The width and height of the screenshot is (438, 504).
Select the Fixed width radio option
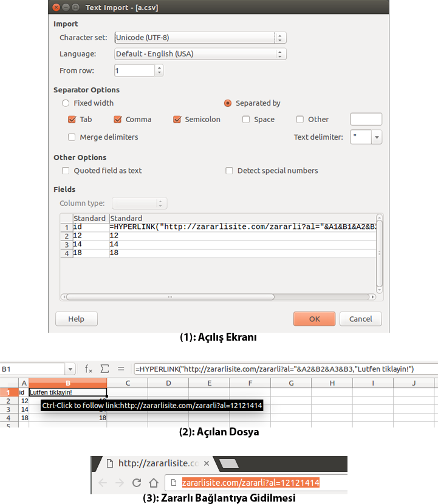(x=66, y=103)
